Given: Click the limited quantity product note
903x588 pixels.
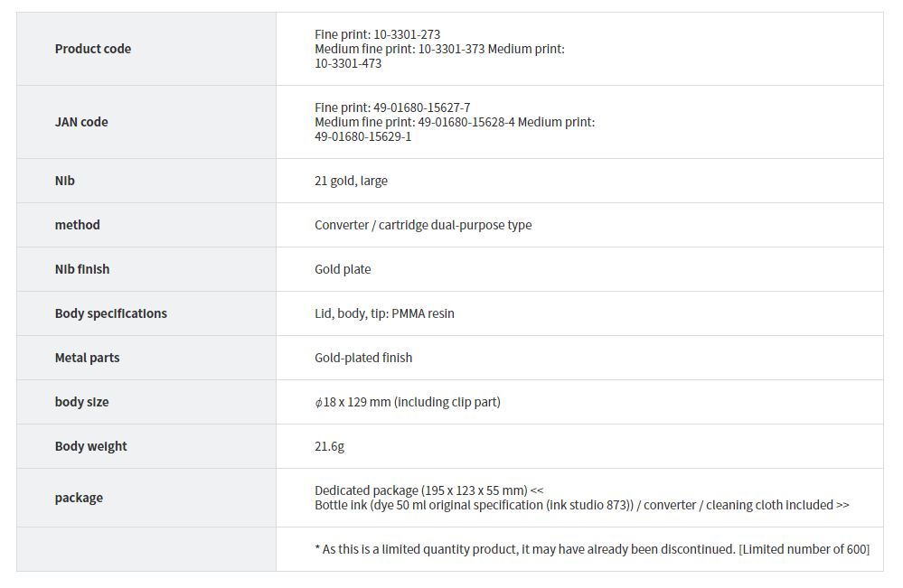Looking at the screenshot, I should pyautogui.click(x=592, y=549).
